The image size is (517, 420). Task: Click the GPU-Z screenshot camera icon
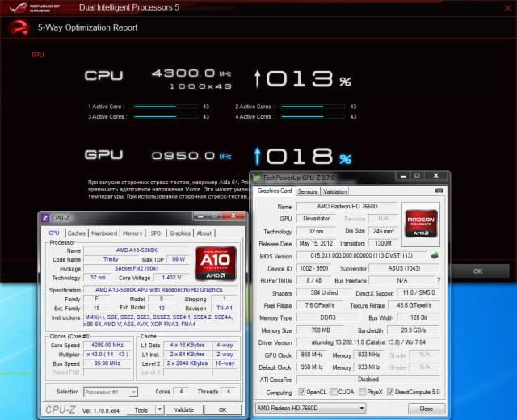(x=439, y=191)
